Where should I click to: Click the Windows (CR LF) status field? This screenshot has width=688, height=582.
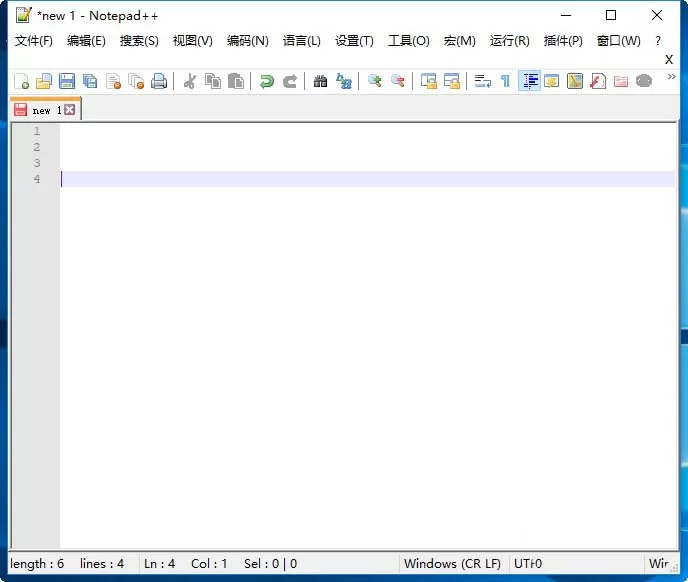pos(452,564)
